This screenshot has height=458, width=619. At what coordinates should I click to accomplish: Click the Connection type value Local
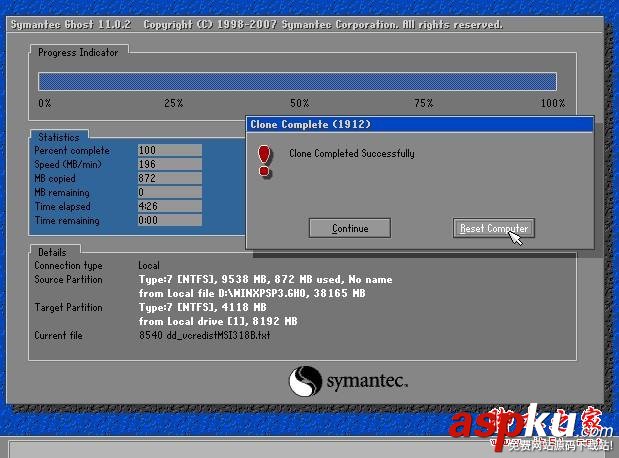click(x=149, y=265)
